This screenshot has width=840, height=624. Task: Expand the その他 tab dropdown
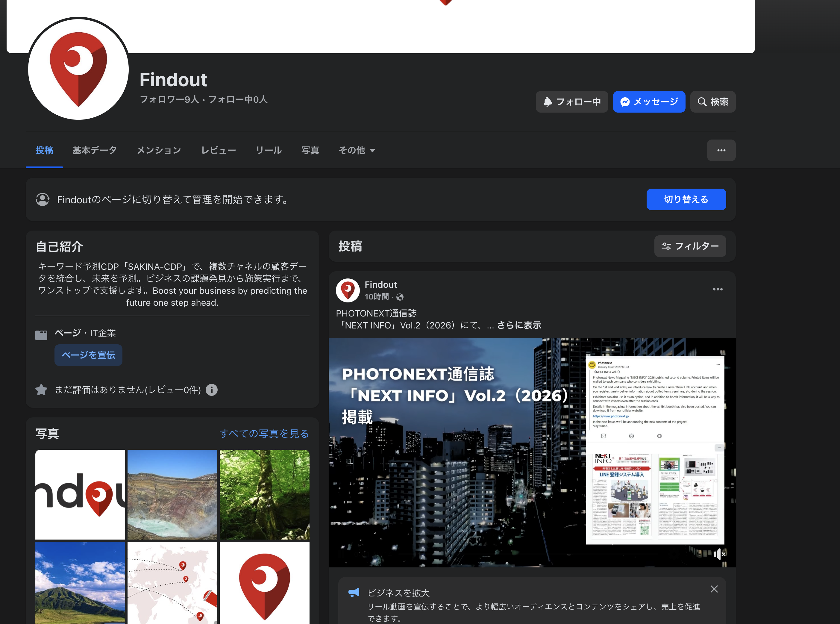pyautogui.click(x=357, y=150)
